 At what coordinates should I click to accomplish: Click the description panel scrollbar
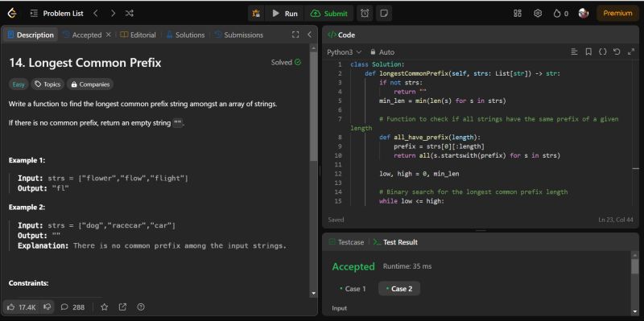click(x=313, y=107)
